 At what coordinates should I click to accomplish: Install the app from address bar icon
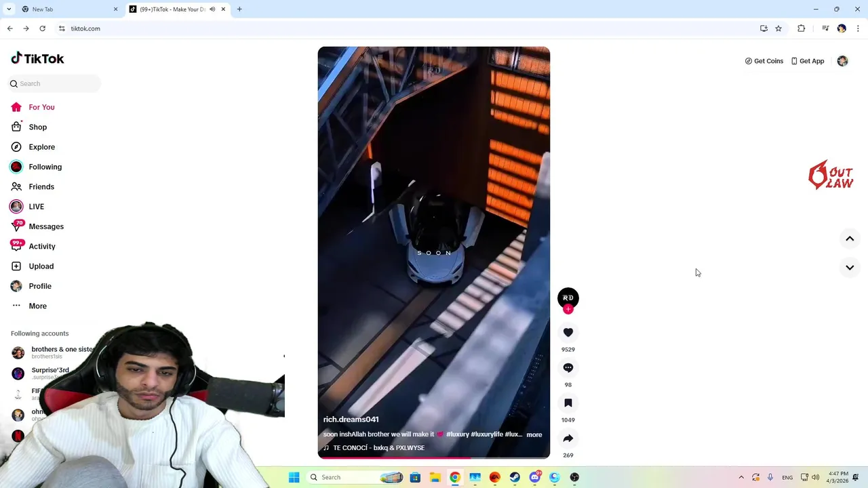764,28
